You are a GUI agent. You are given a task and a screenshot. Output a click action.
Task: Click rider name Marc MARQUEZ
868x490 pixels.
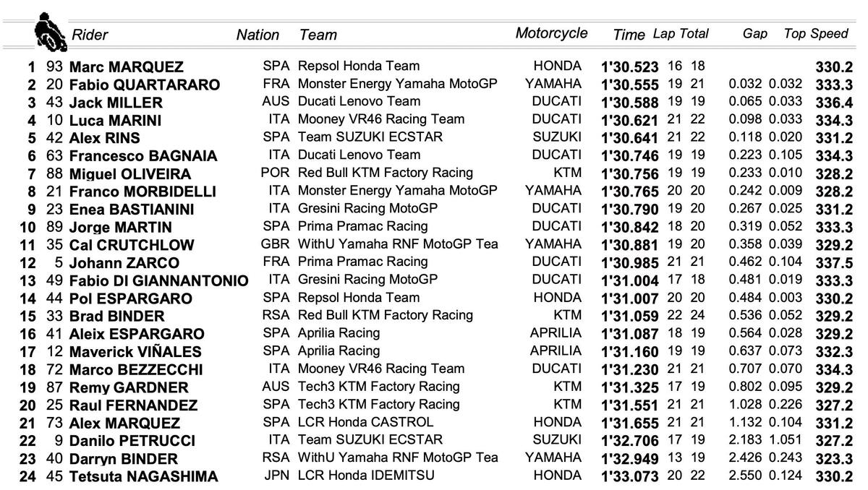point(126,67)
